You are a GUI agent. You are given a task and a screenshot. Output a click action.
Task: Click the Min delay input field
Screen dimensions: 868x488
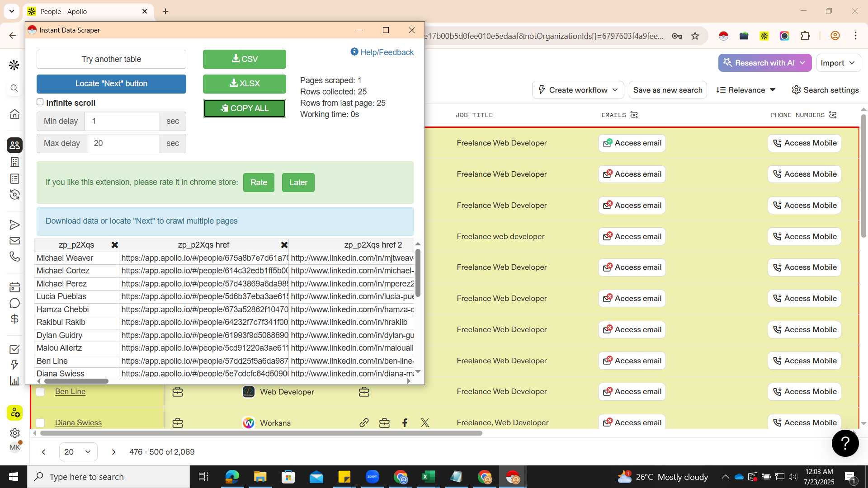tap(123, 121)
